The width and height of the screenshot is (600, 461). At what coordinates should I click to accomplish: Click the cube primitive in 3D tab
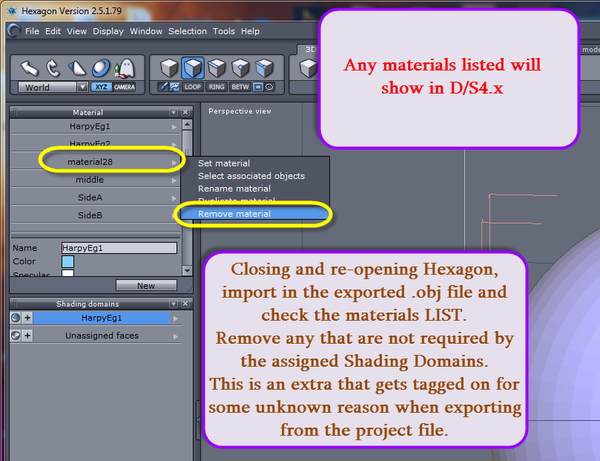point(308,68)
